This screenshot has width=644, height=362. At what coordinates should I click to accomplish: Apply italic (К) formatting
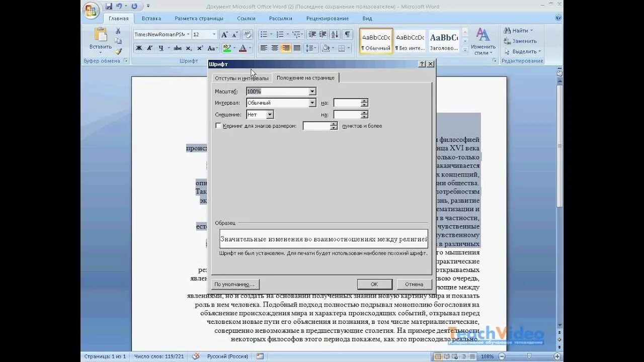[x=150, y=48]
